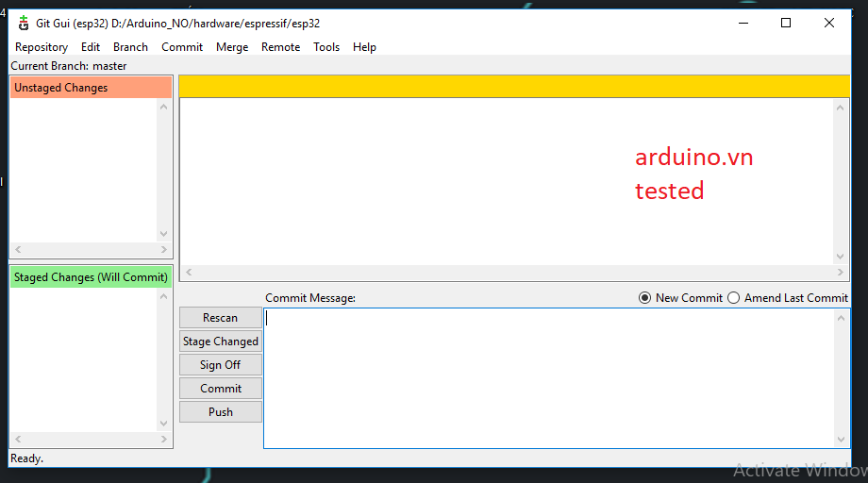868x483 pixels.
Task: Click the Commit button
Action: pos(221,389)
